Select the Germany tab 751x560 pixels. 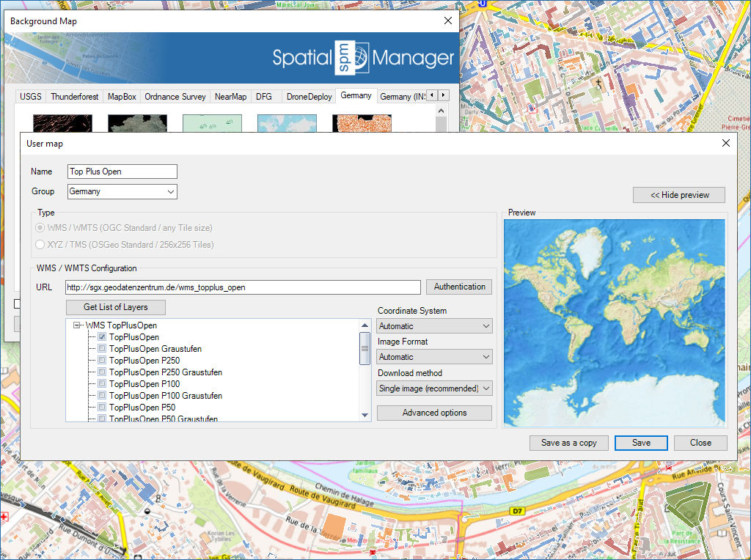[356, 96]
